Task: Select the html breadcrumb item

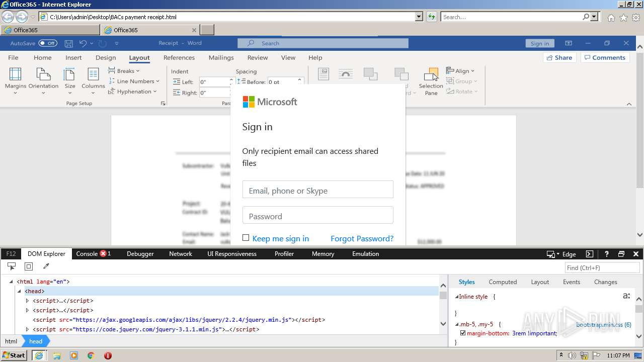Action: [x=11, y=341]
